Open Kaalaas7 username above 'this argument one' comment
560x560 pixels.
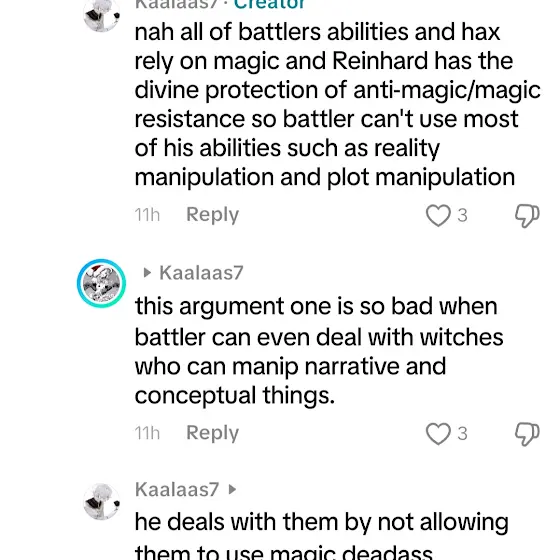(201, 273)
